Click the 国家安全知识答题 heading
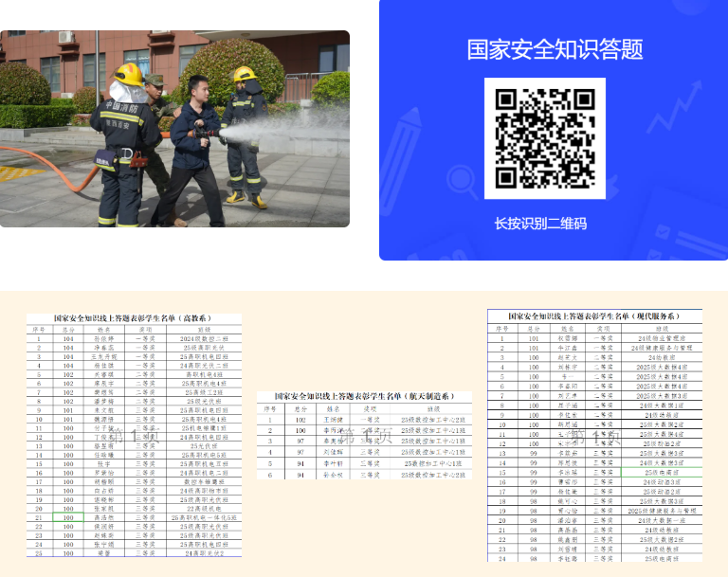Viewport: 728px width, 577px height. pyautogui.click(x=555, y=49)
